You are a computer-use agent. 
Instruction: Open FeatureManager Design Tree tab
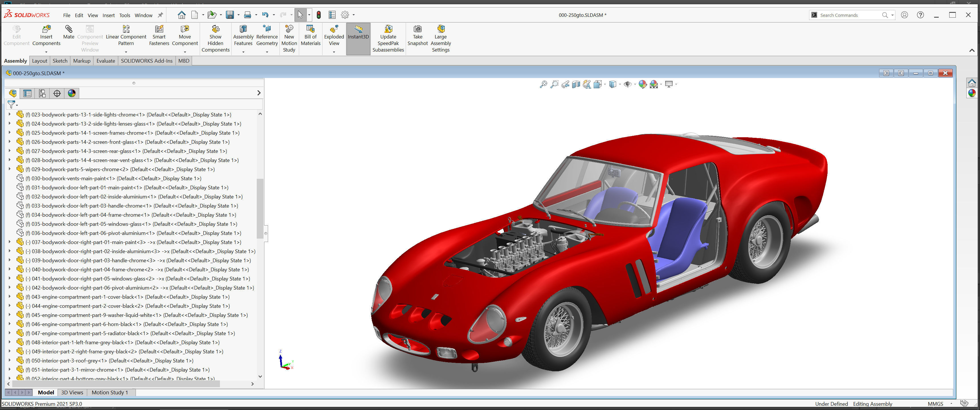(13, 93)
